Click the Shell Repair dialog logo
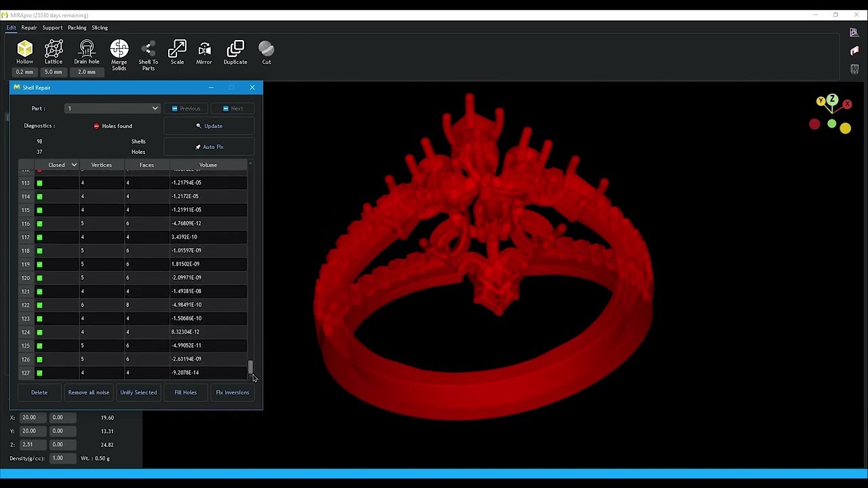The width and height of the screenshot is (868, 488). tap(17, 87)
